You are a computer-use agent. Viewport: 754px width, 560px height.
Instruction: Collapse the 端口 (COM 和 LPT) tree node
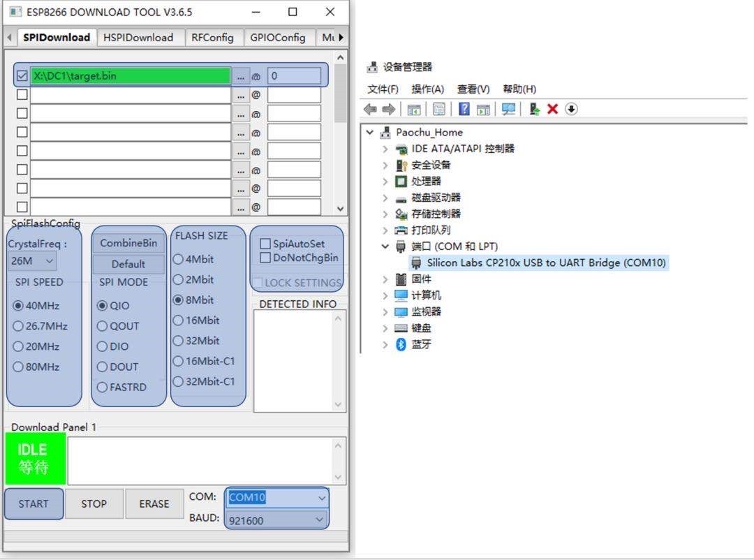[x=385, y=246]
